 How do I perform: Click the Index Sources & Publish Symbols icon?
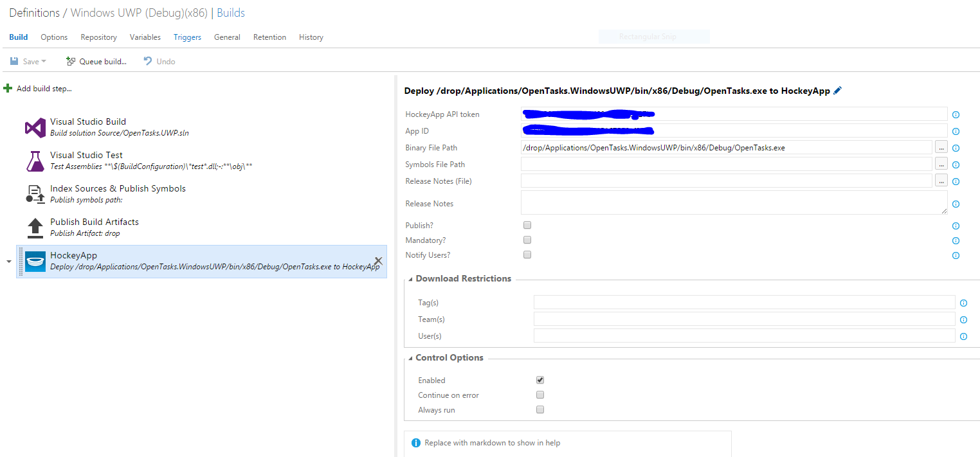pos(35,194)
